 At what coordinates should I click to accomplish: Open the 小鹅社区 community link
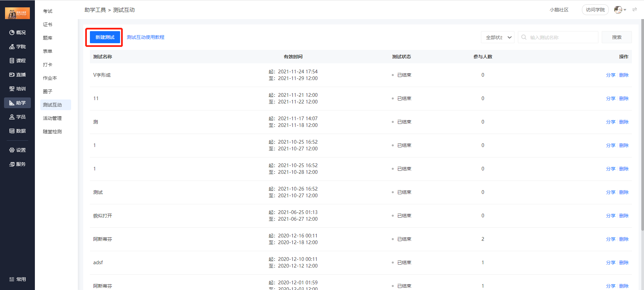(559, 10)
